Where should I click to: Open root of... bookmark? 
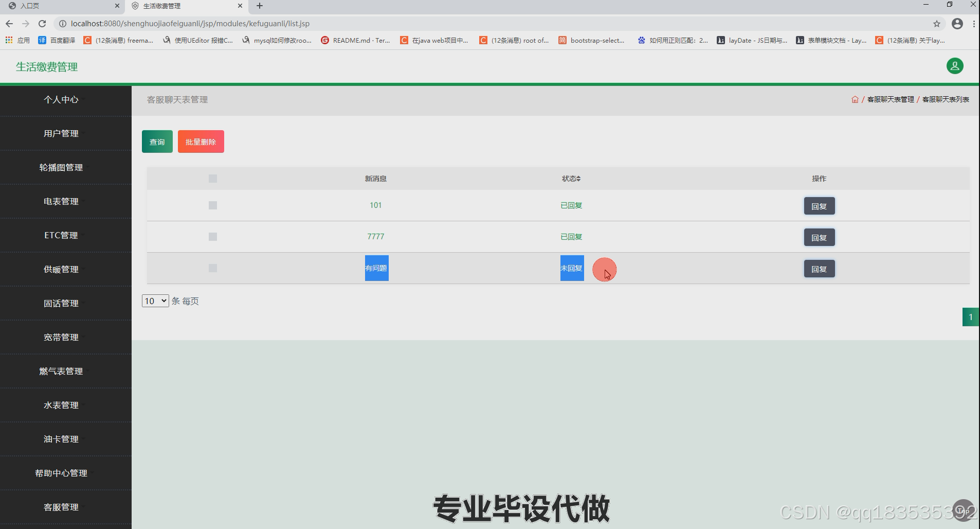point(514,40)
